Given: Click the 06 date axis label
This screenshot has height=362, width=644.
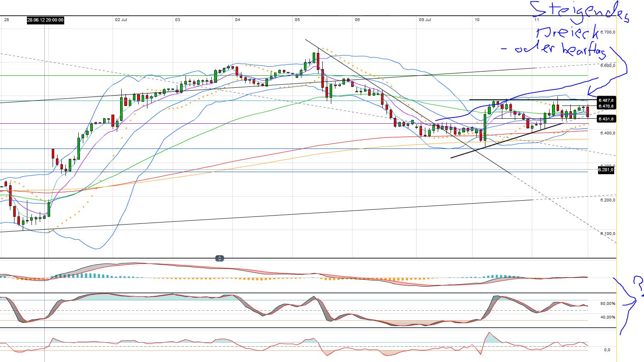Looking at the screenshot, I should click(357, 20).
